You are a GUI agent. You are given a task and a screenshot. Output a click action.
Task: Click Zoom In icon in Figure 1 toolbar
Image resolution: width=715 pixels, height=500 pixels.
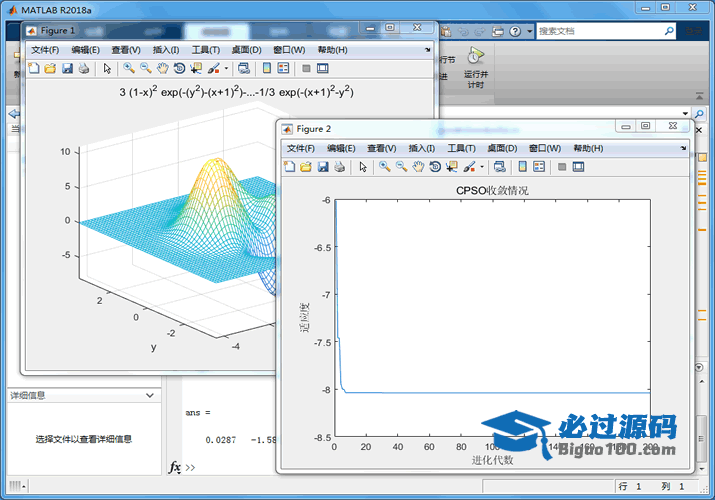129,69
